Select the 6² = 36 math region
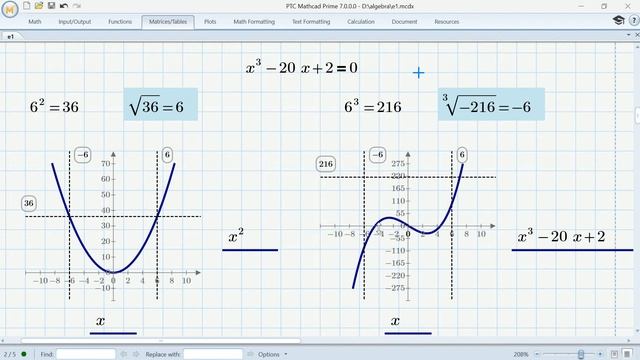The image size is (640, 360). pos(54,106)
